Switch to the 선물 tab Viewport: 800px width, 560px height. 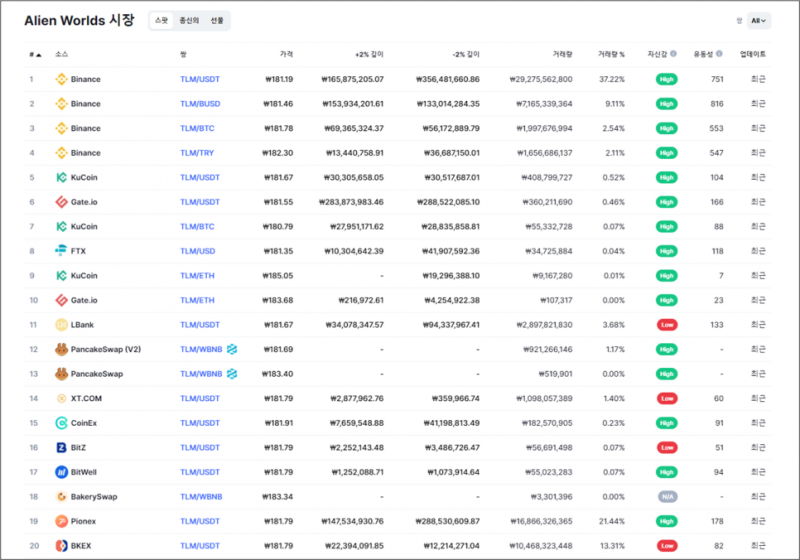[217, 20]
